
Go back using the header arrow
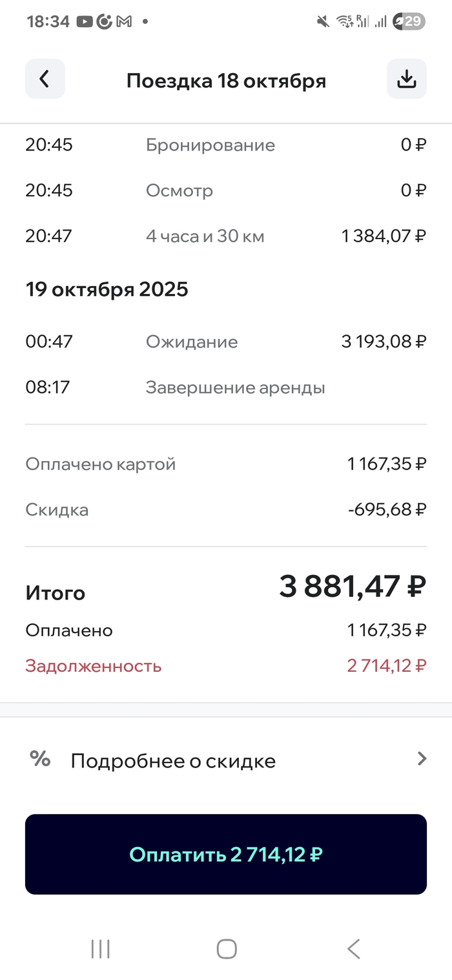(45, 79)
